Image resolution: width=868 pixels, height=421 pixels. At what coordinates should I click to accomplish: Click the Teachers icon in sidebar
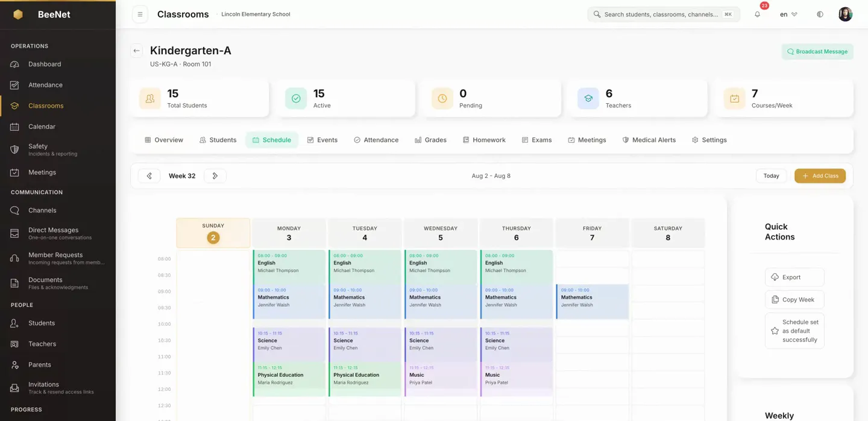pos(14,344)
